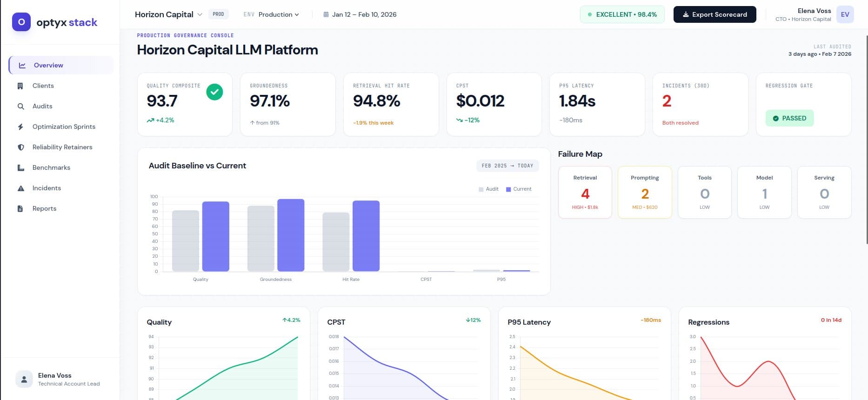Click the Reports document icon
Screen dimensions: 868x400
[x=20, y=208]
